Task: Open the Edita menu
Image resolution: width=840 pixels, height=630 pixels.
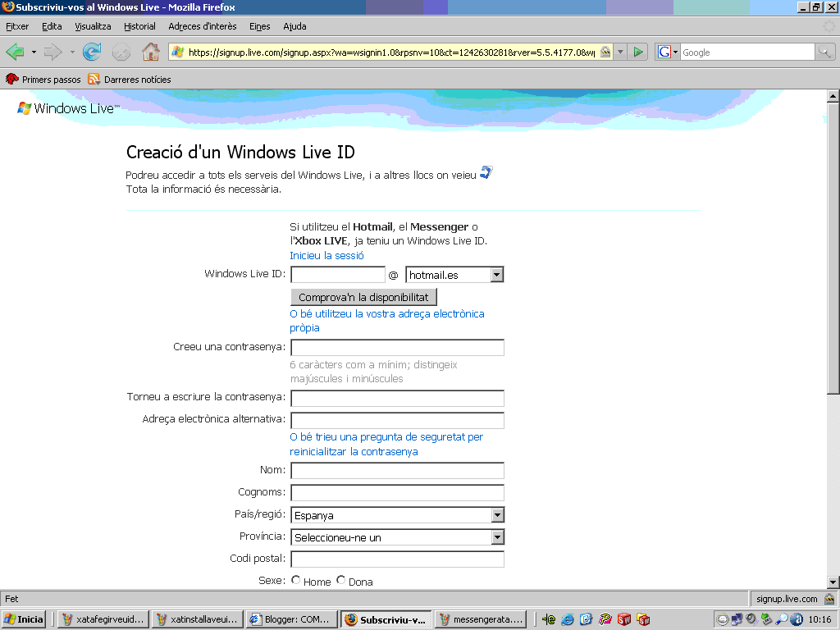Action: pyautogui.click(x=52, y=26)
